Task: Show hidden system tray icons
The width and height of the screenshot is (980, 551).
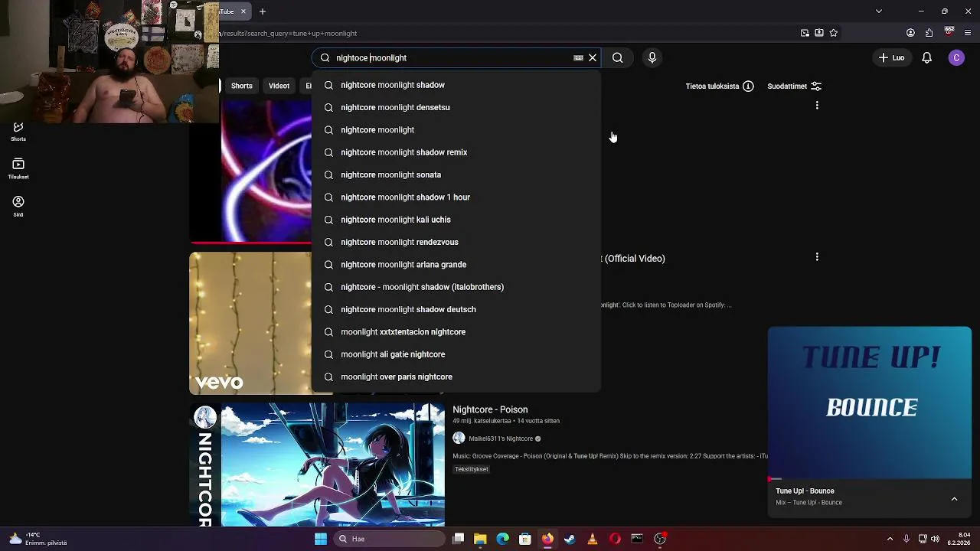Action: 890,539
